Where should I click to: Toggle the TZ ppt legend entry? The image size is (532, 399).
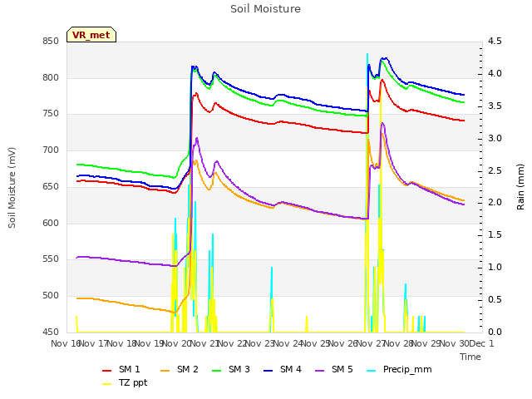click(x=125, y=382)
